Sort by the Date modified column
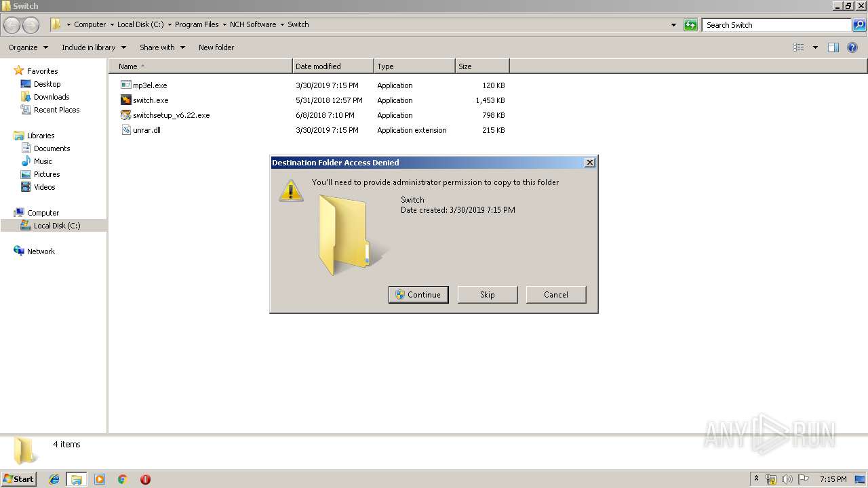Image resolution: width=868 pixels, height=488 pixels. coord(333,66)
